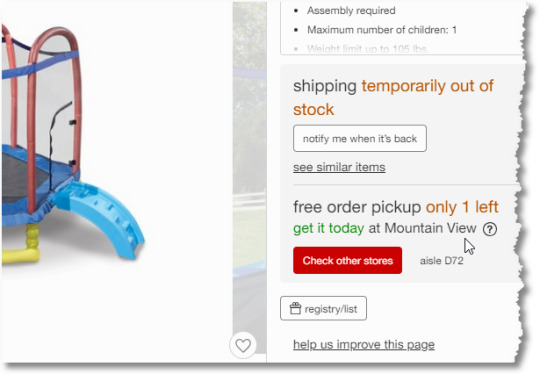Image resolution: width=540 pixels, height=374 pixels.
Task: Click the Mountain View store name
Action: [x=430, y=228]
